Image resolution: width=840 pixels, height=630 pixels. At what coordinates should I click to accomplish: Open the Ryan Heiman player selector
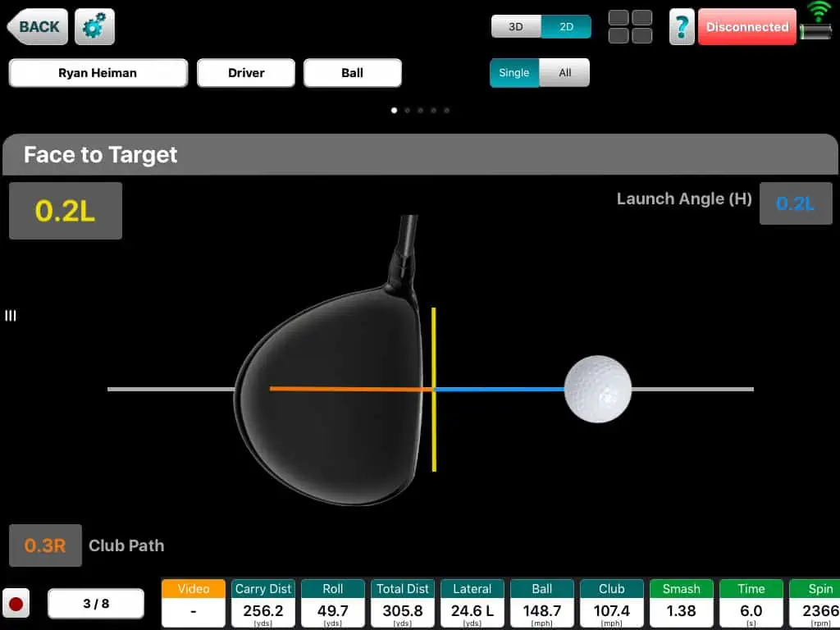(x=98, y=73)
